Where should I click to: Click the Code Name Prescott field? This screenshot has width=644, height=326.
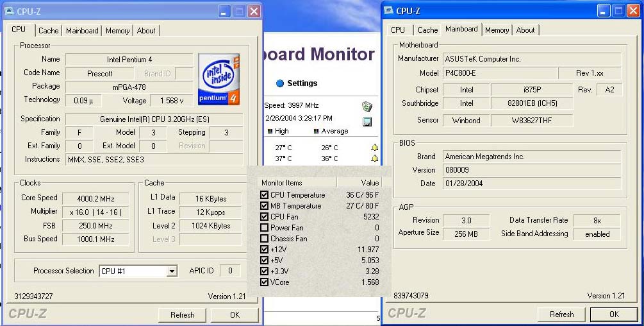click(x=100, y=74)
